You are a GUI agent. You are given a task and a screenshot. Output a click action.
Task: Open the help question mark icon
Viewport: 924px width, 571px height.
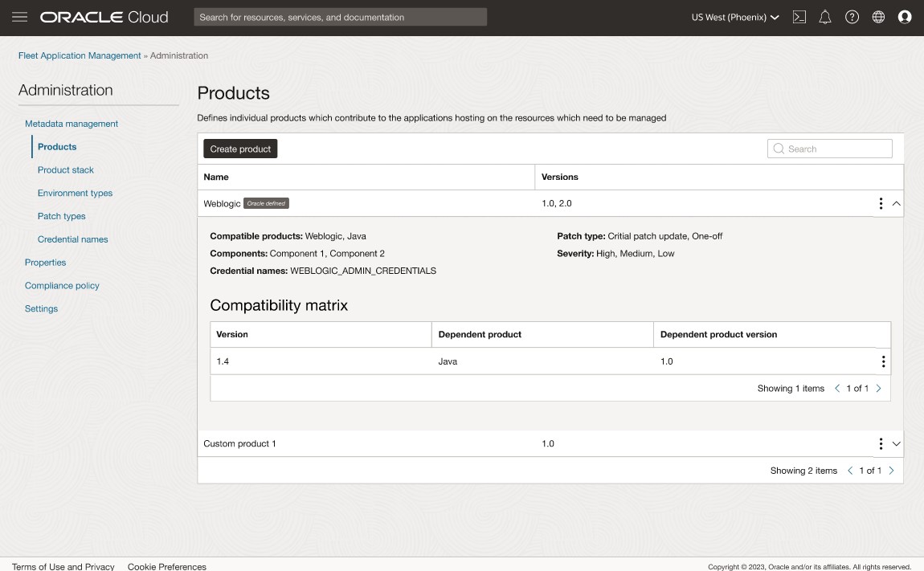(x=852, y=17)
